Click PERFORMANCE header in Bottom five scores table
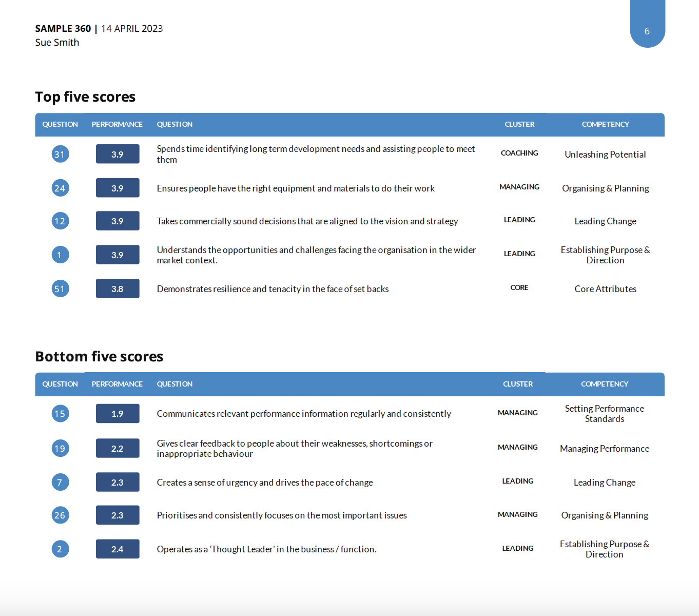Viewport: 699px width, 616px height. [117, 384]
